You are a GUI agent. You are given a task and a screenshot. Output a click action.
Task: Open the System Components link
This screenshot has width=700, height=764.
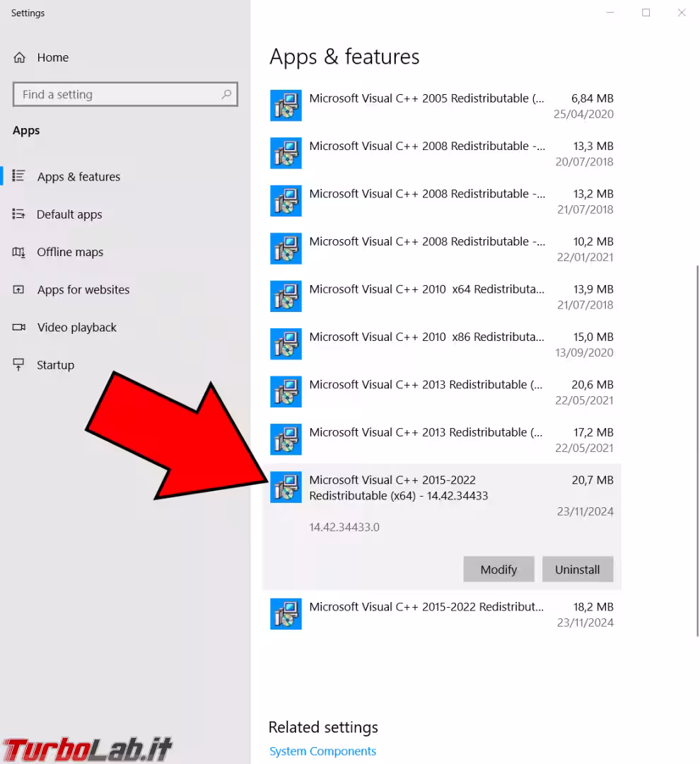[x=323, y=751]
